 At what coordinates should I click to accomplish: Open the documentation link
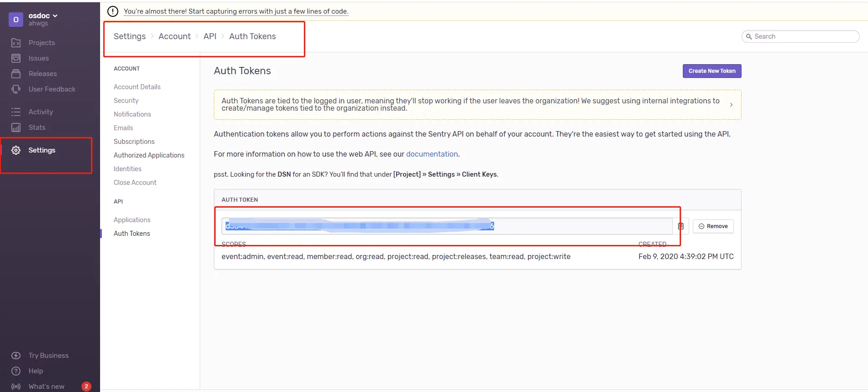coord(432,154)
